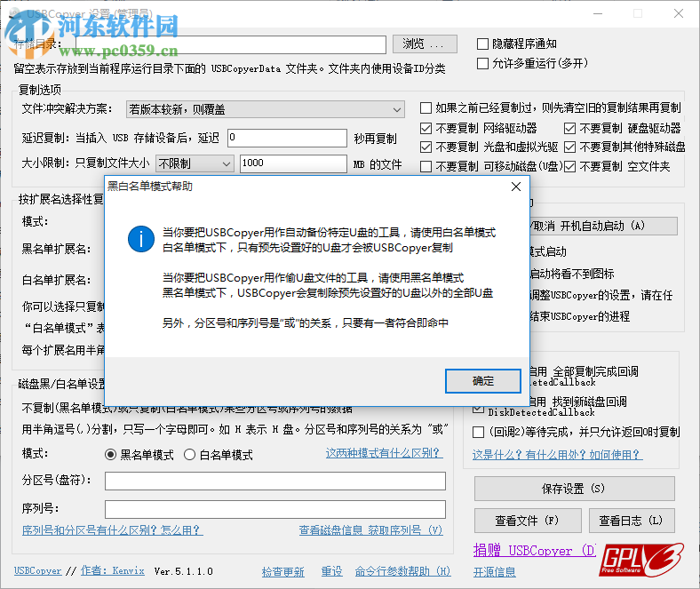Click the 浏览 browse button
This screenshot has width=700, height=589.
425,44
